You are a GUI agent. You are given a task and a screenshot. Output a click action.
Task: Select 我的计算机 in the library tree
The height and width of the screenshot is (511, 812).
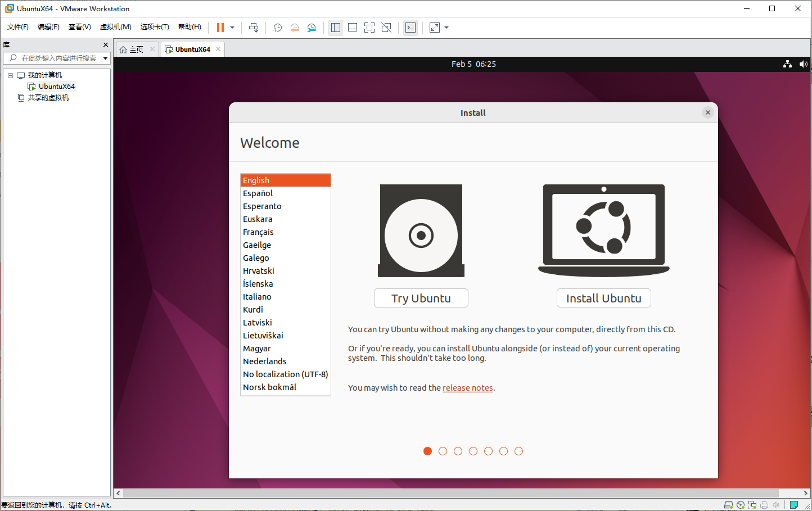45,75
